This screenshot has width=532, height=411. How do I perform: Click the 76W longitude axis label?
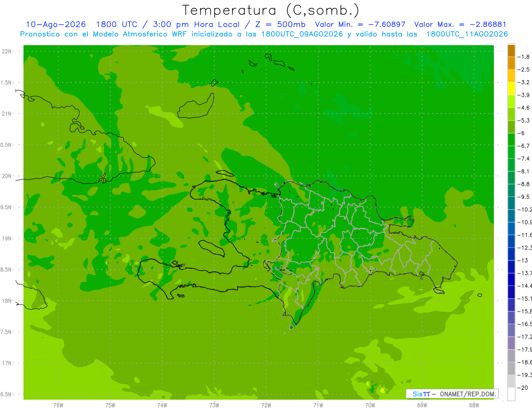point(58,405)
